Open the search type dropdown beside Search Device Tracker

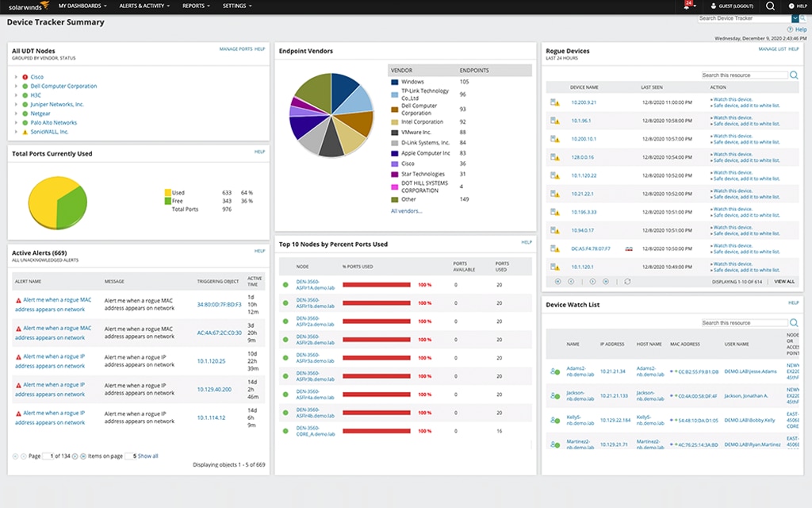point(795,17)
